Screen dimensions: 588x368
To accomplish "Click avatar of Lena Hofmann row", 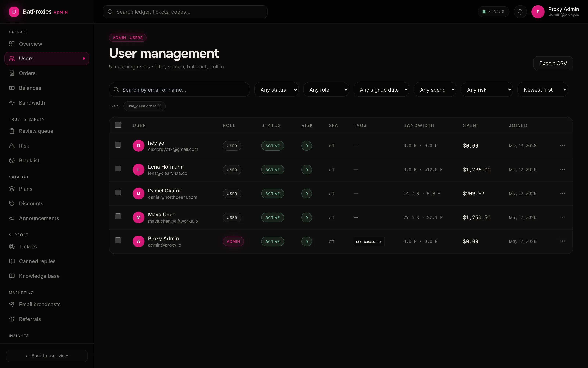I will (x=139, y=170).
